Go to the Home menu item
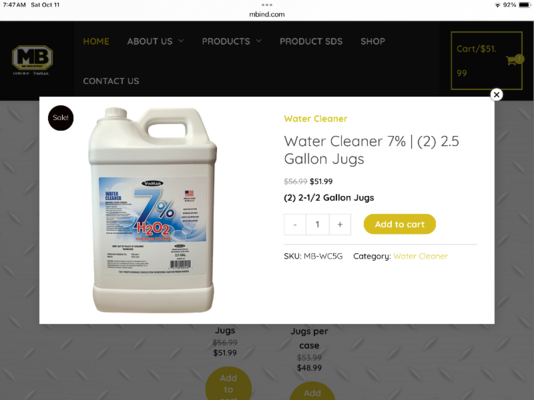This screenshot has height=400, width=534. click(96, 41)
